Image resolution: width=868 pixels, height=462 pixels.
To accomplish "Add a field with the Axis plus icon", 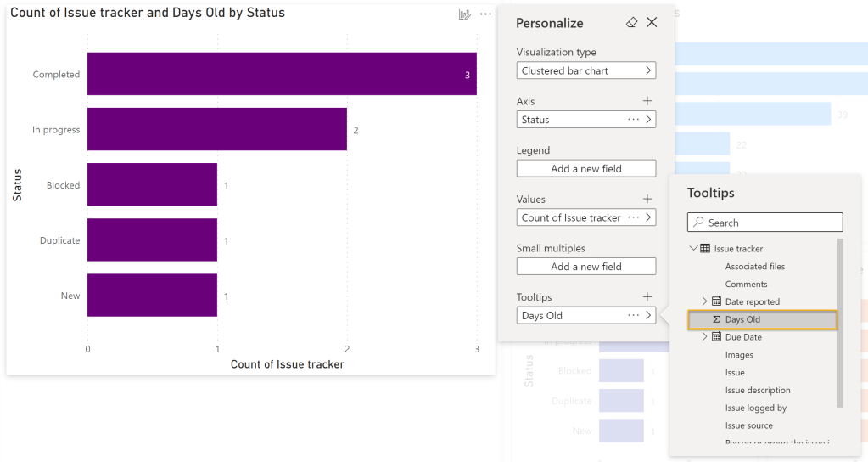I will pyautogui.click(x=647, y=101).
